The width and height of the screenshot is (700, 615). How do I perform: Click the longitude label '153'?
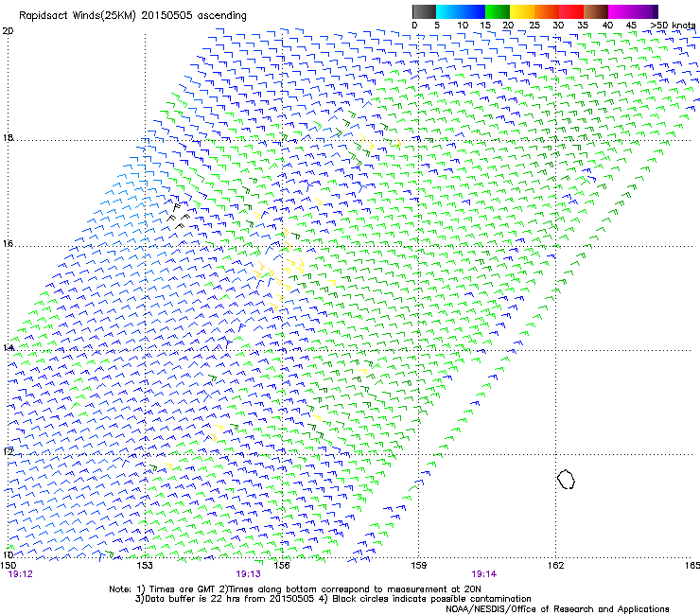[x=145, y=566]
